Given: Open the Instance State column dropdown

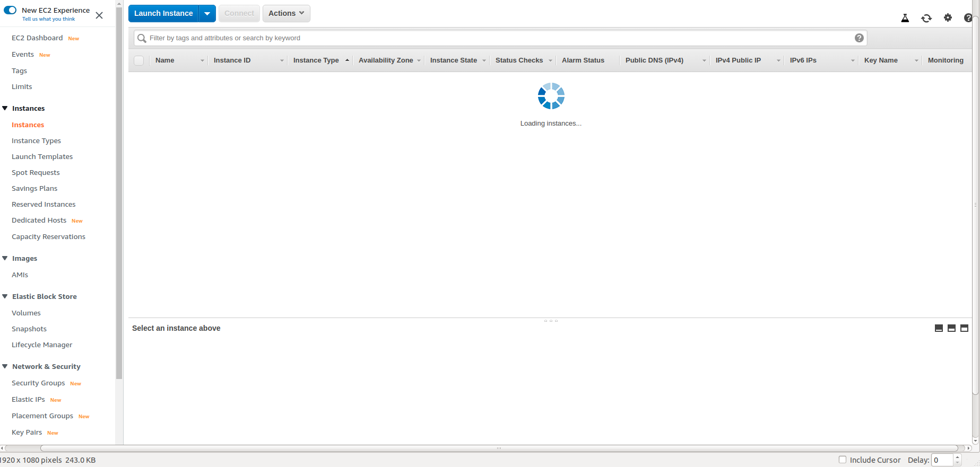Looking at the screenshot, I should 484,61.
